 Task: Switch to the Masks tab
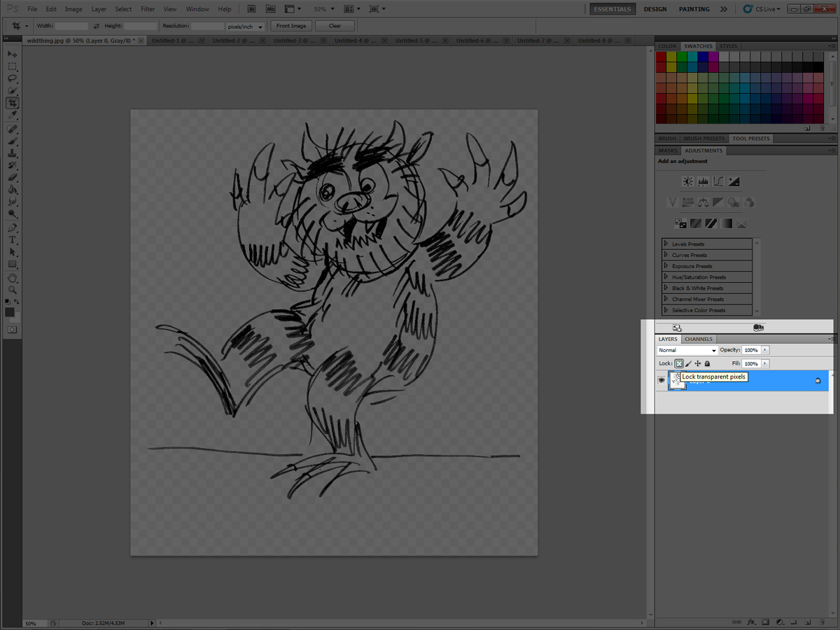tap(668, 150)
